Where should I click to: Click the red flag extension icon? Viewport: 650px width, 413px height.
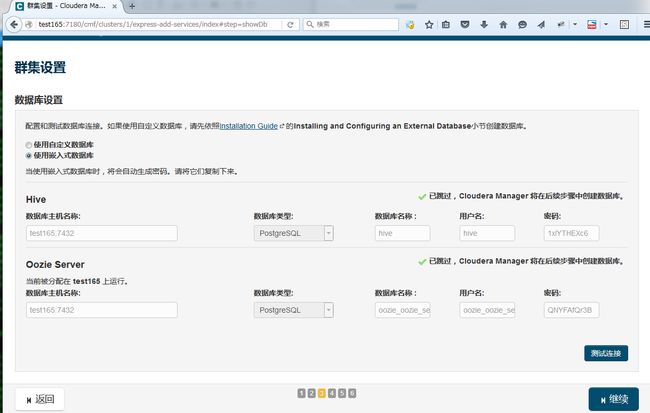pyautogui.click(x=592, y=24)
